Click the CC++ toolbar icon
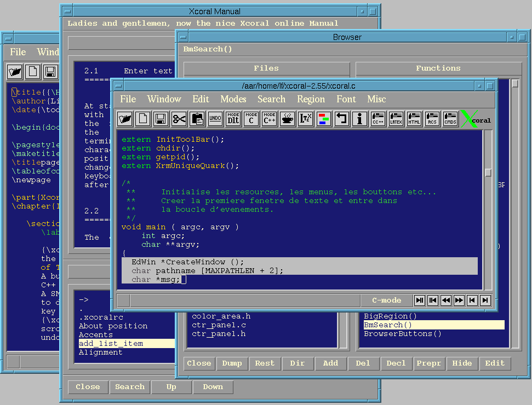The width and height of the screenshot is (532, 405). click(378, 119)
